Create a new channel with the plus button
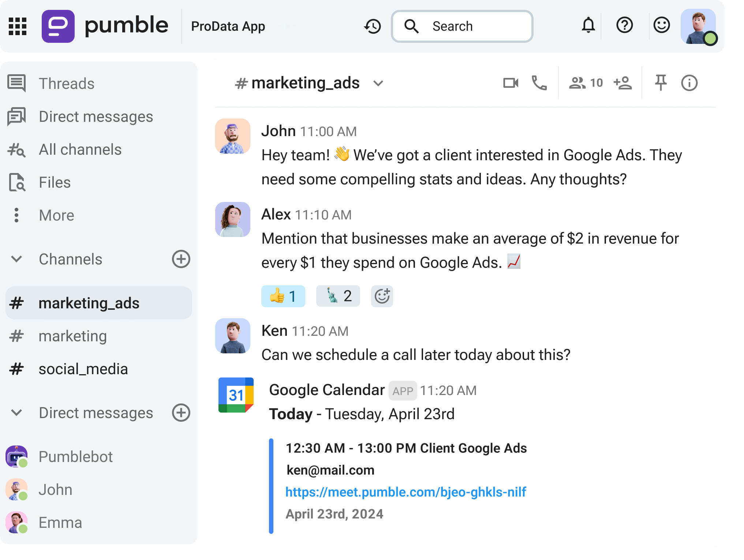Image resolution: width=744 pixels, height=560 pixels. point(180,259)
